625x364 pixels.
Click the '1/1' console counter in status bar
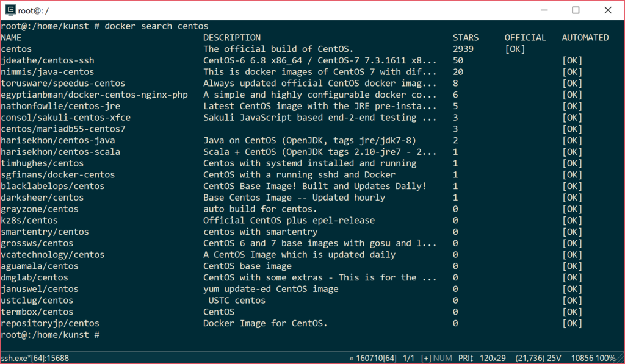[408, 358]
